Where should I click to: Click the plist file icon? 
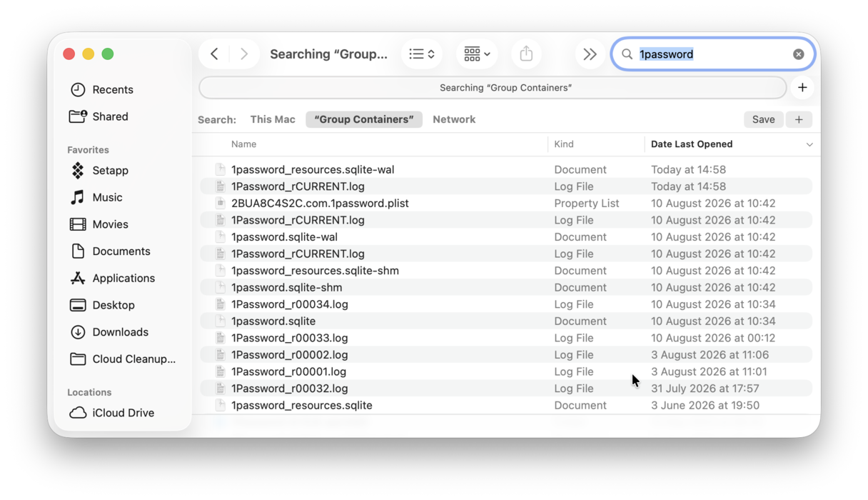pyautogui.click(x=220, y=204)
